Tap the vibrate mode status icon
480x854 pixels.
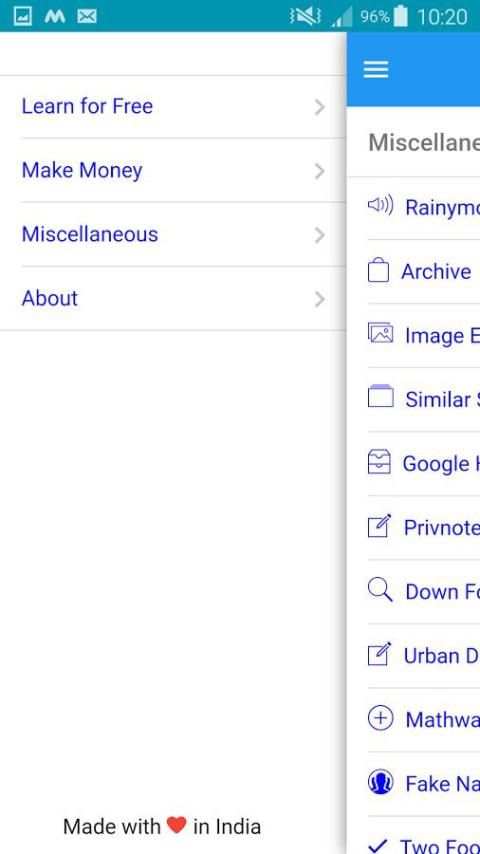click(x=305, y=17)
